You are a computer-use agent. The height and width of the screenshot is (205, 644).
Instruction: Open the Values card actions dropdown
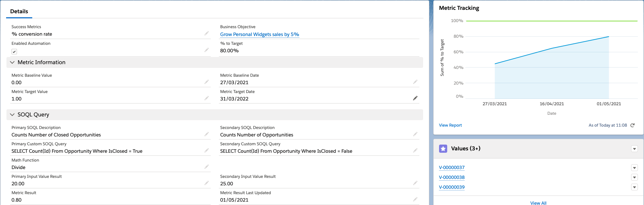tap(634, 149)
